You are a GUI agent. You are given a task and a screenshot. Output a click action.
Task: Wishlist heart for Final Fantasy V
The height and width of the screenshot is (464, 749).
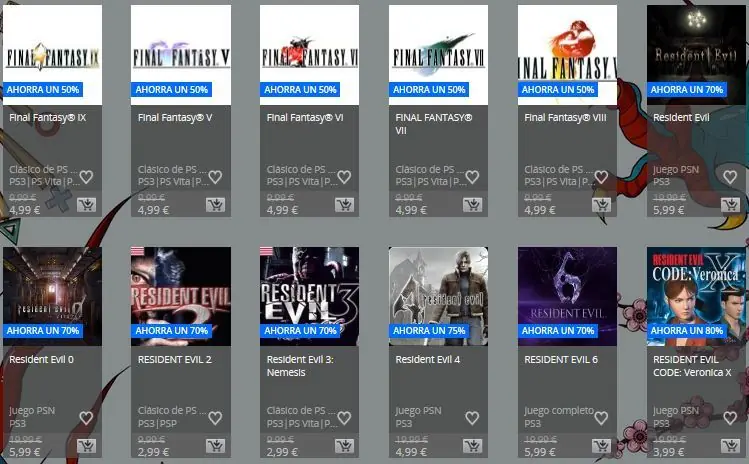[215, 177]
